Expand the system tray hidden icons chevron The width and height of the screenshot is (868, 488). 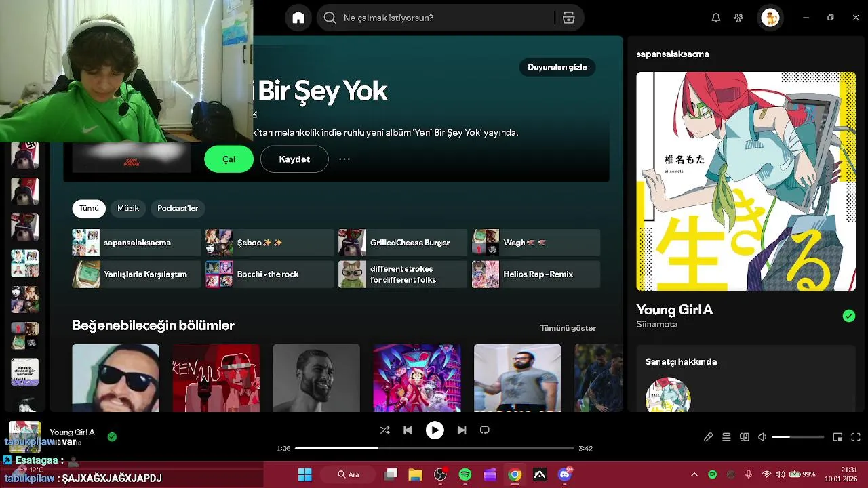pyautogui.click(x=694, y=474)
